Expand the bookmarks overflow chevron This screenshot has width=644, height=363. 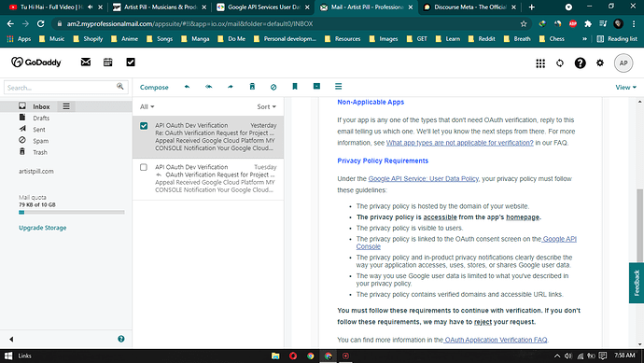(x=584, y=38)
